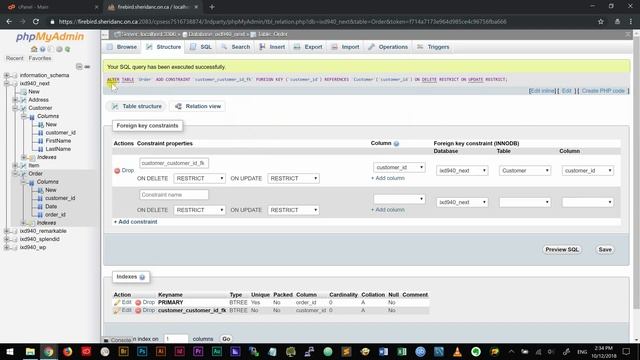The height and width of the screenshot is (360, 640).
Task: Click the Go button for creating index
Action: [226, 339]
